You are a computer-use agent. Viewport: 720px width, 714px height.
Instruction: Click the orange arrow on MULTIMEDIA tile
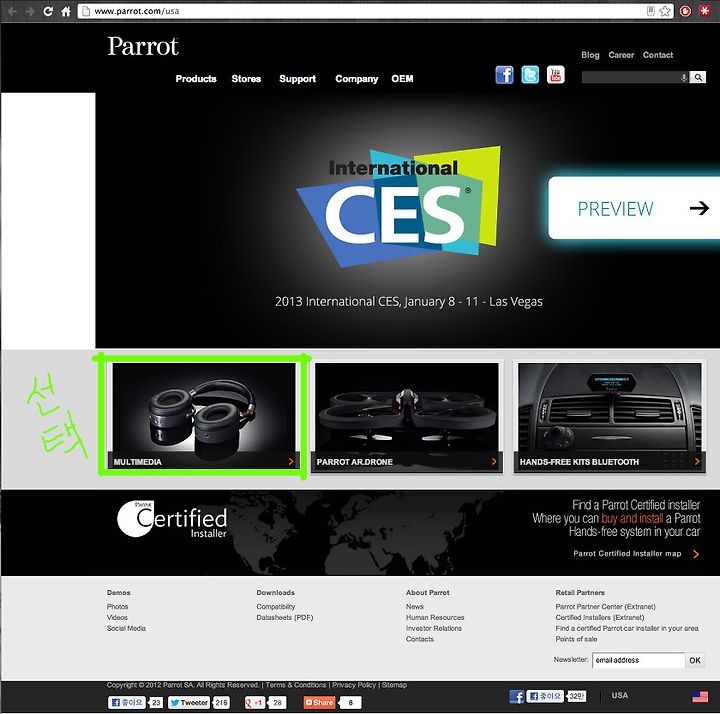(x=291, y=461)
